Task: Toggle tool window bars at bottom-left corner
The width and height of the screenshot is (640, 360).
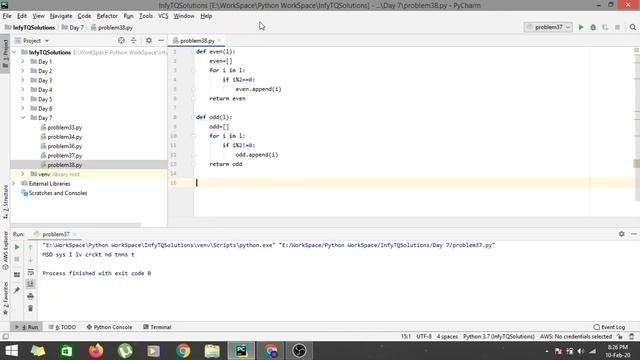Action: point(5,337)
